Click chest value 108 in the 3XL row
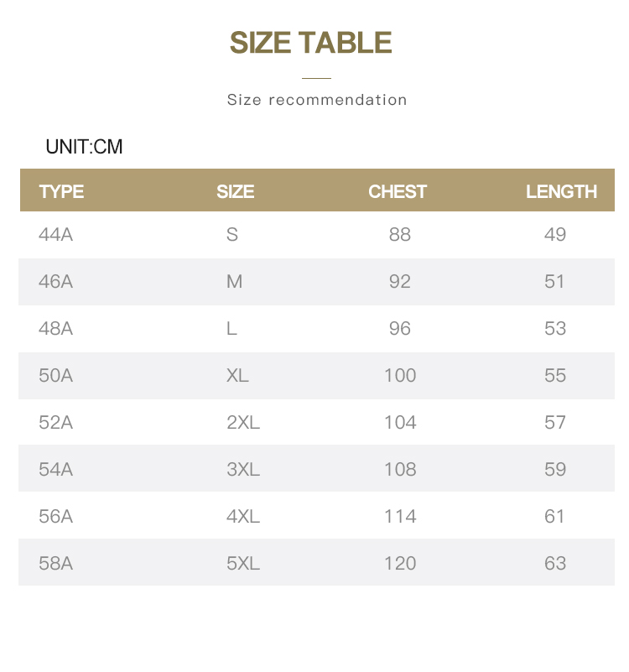629x672 pixels. click(x=400, y=469)
